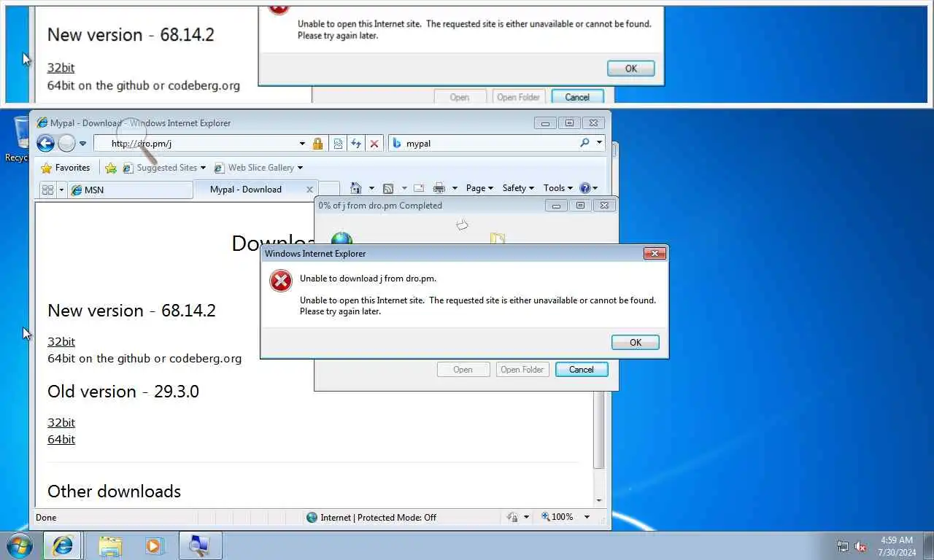Open the clock showing 4:59 AM
The height and width of the screenshot is (560, 934).
(897, 546)
